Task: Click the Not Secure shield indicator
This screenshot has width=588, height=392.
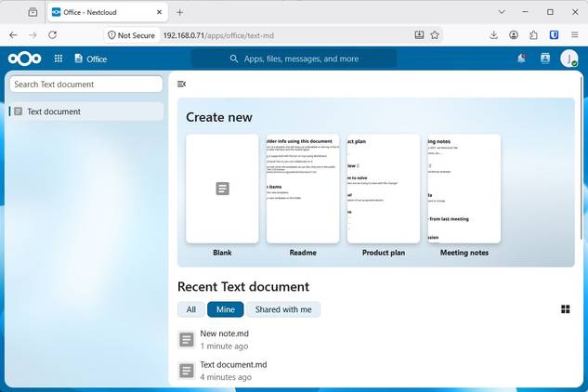Action: [131, 35]
